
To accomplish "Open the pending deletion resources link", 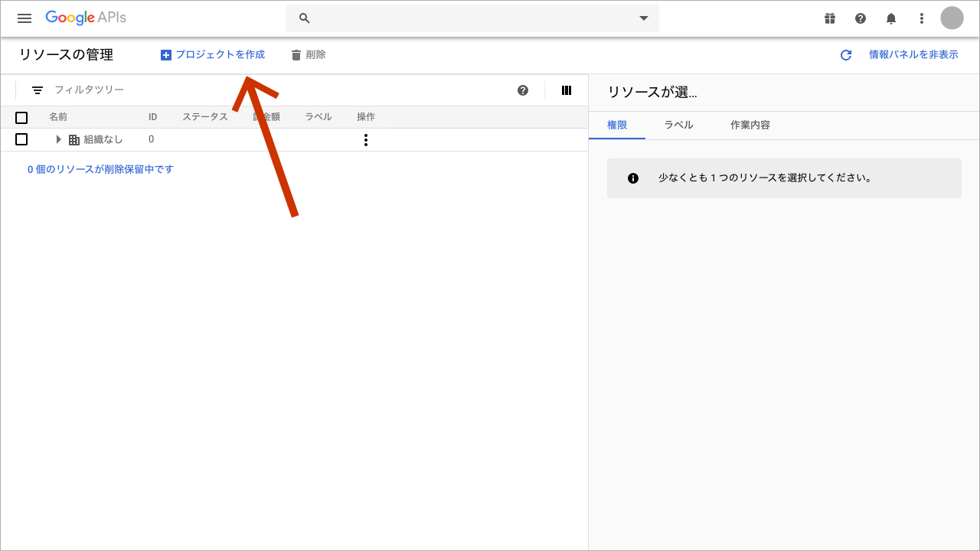I will coord(100,168).
